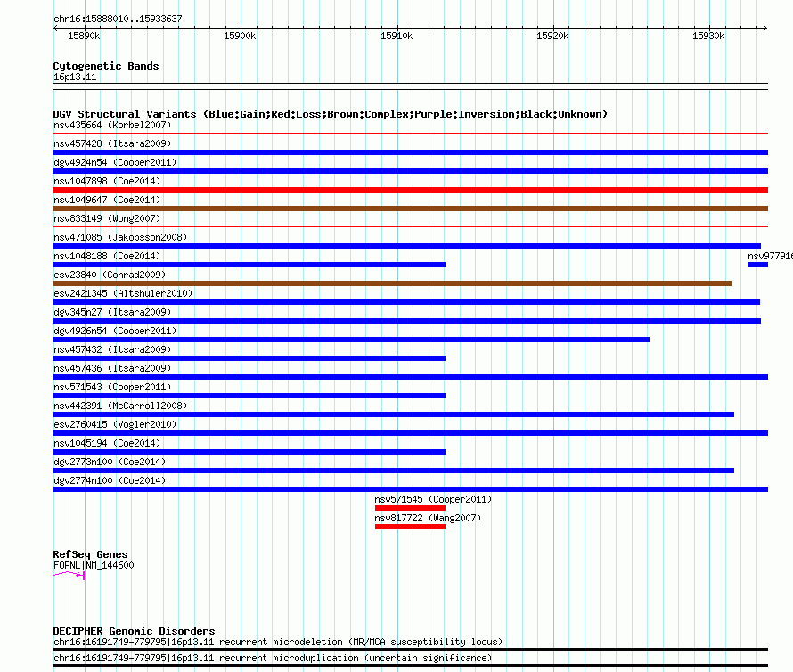Click the nsv817722 (Wang2007) red bar
The width and height of the screenshot is (793, 672).
point(410,527)
